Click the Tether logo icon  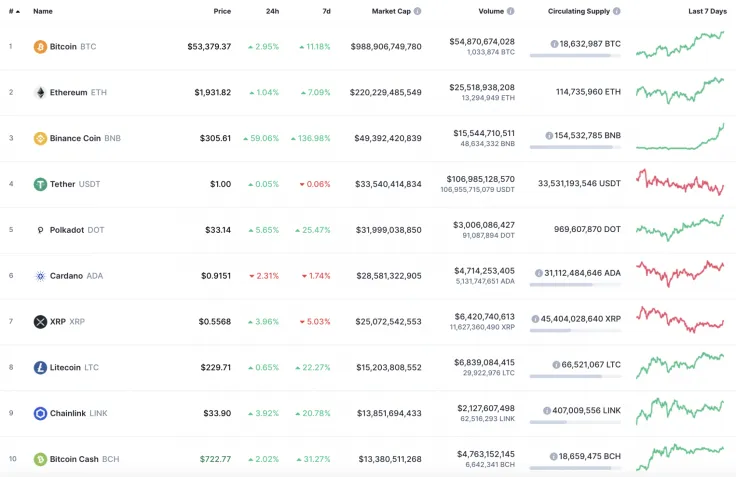tap(40, 184)
